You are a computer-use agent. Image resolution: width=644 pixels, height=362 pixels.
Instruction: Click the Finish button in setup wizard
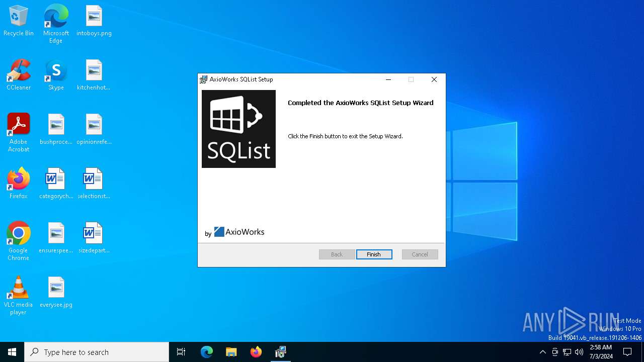point(374,254)
